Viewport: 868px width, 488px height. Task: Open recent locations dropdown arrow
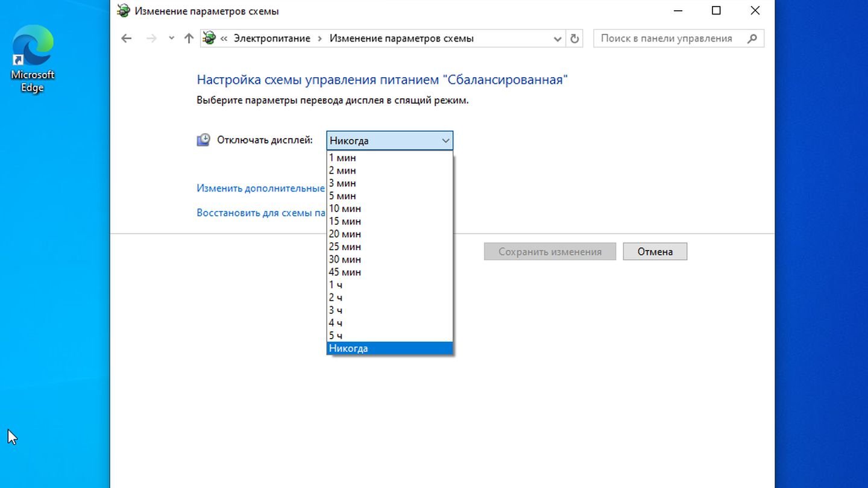coord(171,39)
